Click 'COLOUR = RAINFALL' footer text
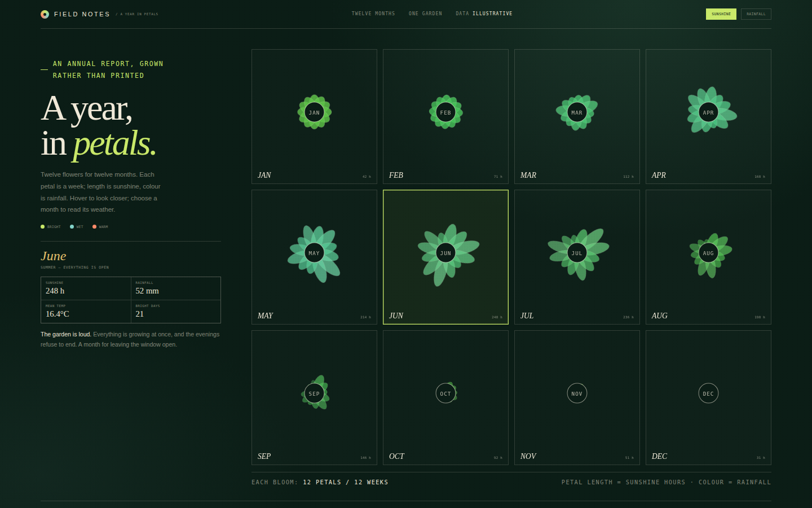 pyautogui.click(x=735, y=482)
